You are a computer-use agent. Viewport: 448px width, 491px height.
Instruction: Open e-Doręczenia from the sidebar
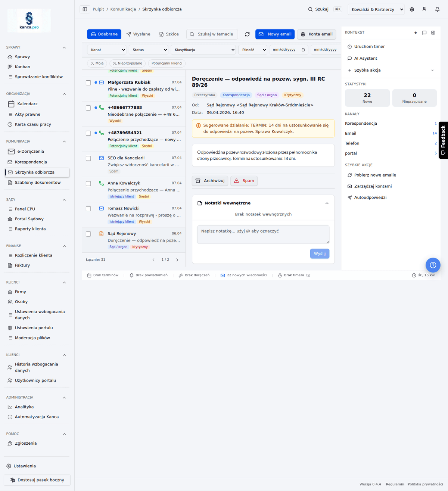pyautogui.click(x=29, y=151)
